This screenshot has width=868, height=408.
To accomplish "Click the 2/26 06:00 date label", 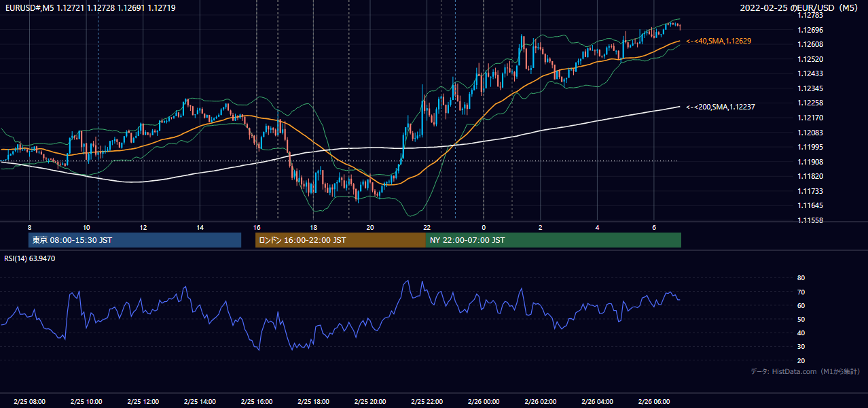I will [654, 401].
